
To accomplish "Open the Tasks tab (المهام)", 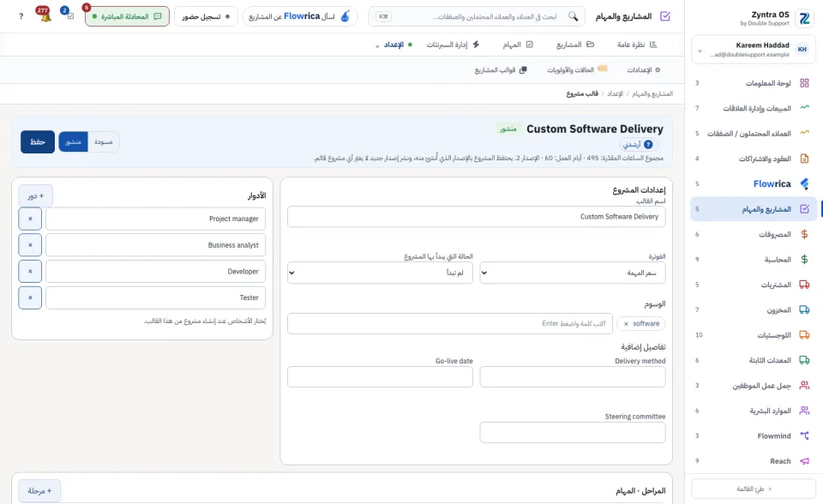I will (x=518, y=45).
